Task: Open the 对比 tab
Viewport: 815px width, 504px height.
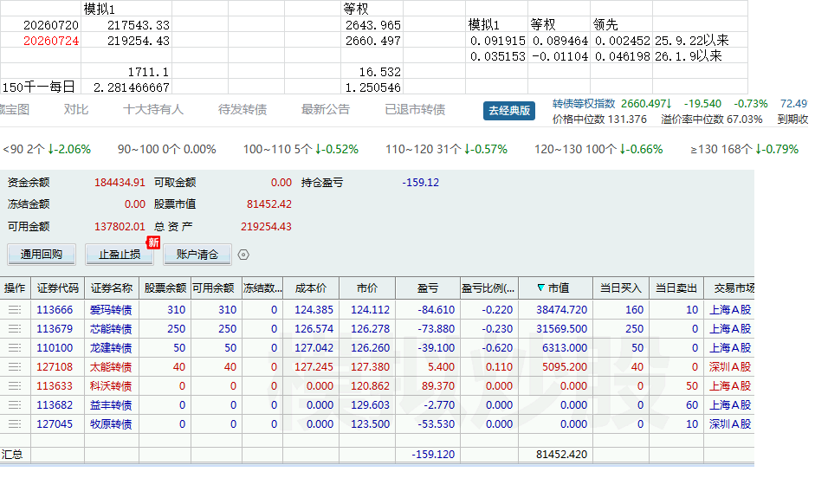Action: (x=76, y=110)
